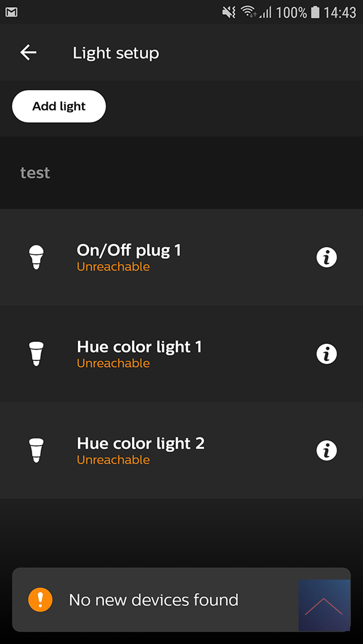This screenshot has width=363, height=644.
Task: Expand the panel with the red chevron
Action: (x=324, y=605)
